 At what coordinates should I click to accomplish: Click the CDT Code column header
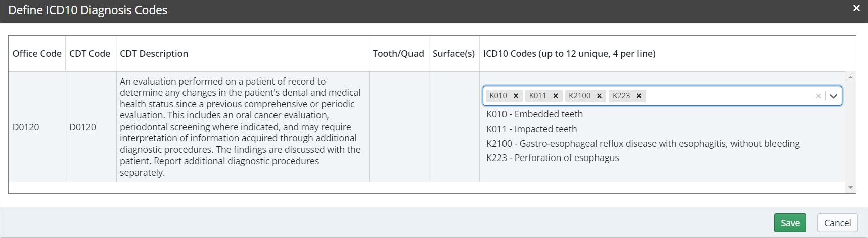89,54
